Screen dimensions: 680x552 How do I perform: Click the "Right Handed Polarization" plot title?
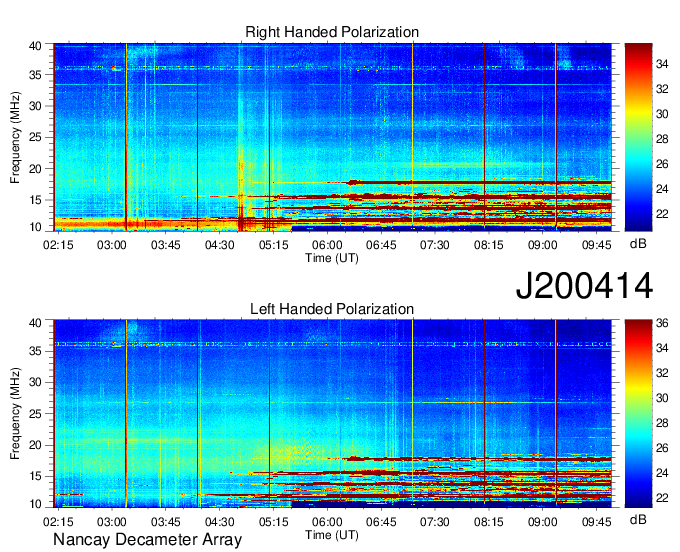click(x=332, y=32)
